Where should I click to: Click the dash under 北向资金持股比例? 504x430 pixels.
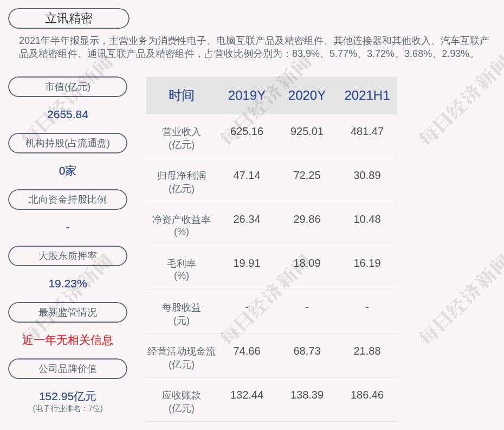coord(68,227)
